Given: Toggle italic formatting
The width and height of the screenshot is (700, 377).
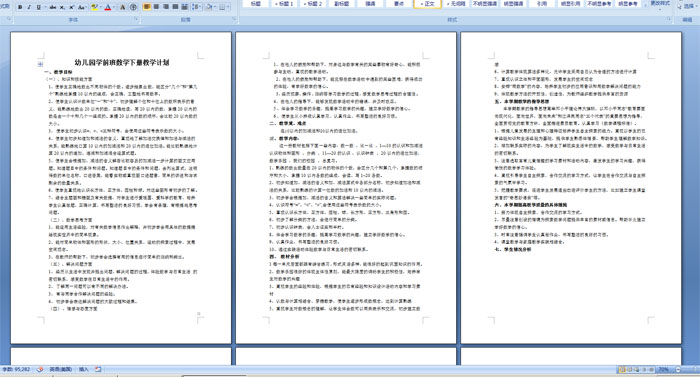Looking at the screenshot, I should tap(29, 7).
